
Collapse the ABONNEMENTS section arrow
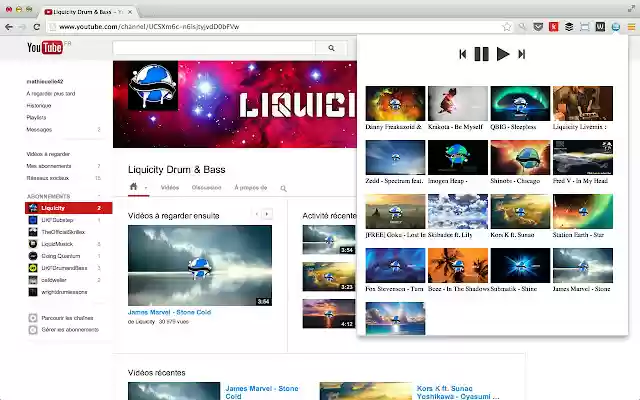[x=99, y=196]
